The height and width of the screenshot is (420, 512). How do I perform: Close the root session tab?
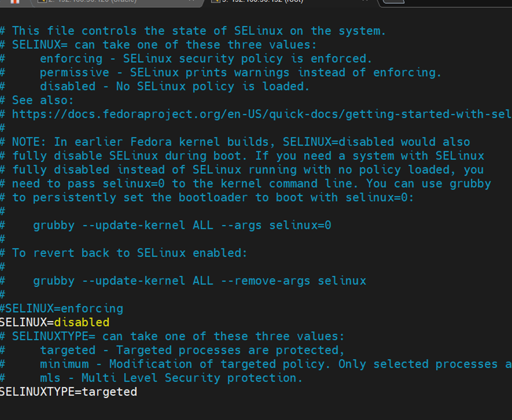(x=365, y=1)
